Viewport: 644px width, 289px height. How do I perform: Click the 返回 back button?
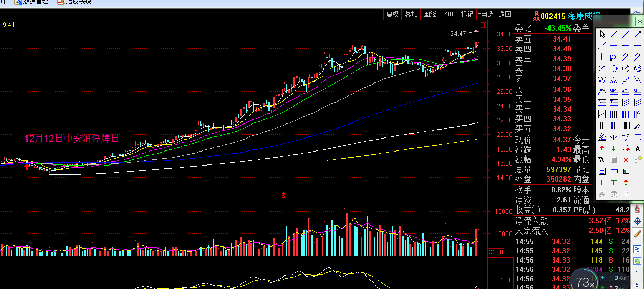[504, 14]
